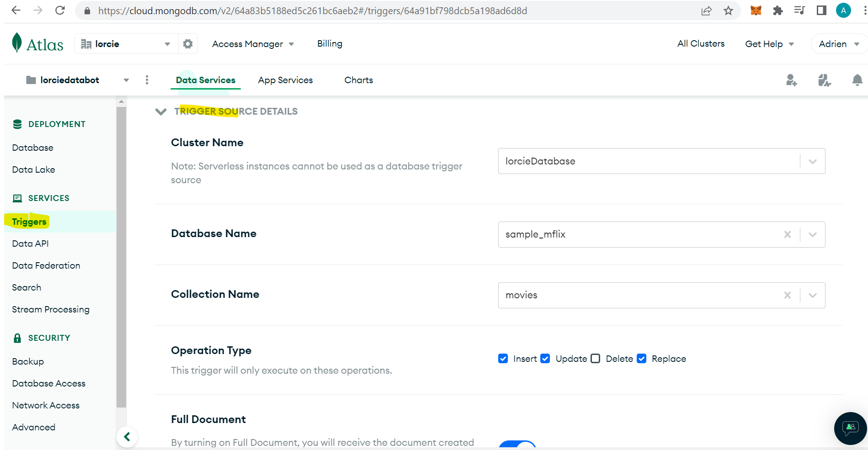Image resolution: width=868 pixels, height=450 pixels.
Task: Uncheck the Insert operation checkbox
Action: (503, 359)
